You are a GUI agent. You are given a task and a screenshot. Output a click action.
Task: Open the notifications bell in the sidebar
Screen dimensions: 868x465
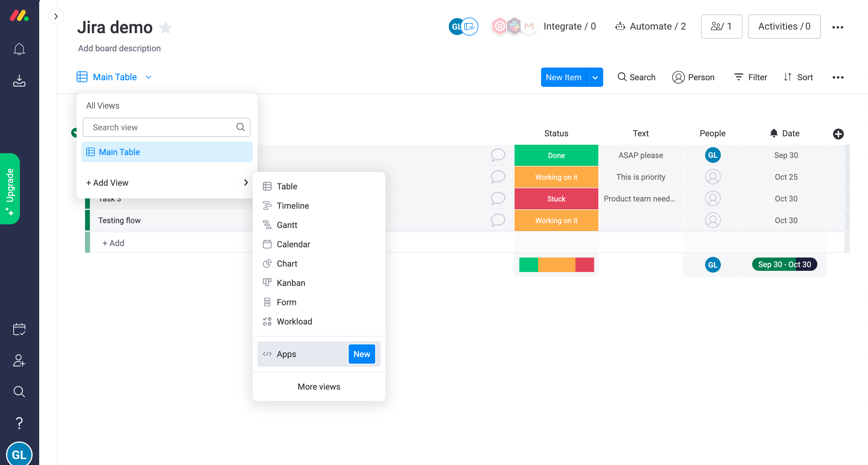pos(19,49)
